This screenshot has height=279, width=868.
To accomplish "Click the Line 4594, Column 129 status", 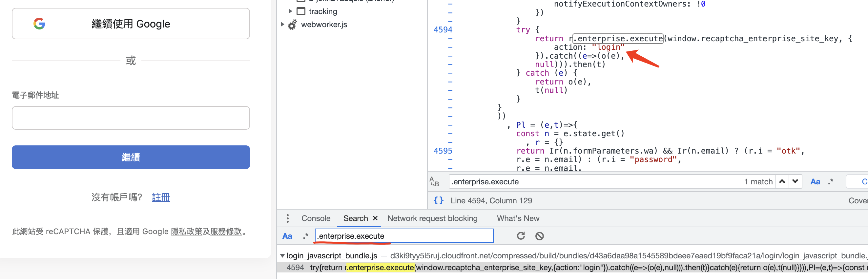I will [x=491, y=201].
